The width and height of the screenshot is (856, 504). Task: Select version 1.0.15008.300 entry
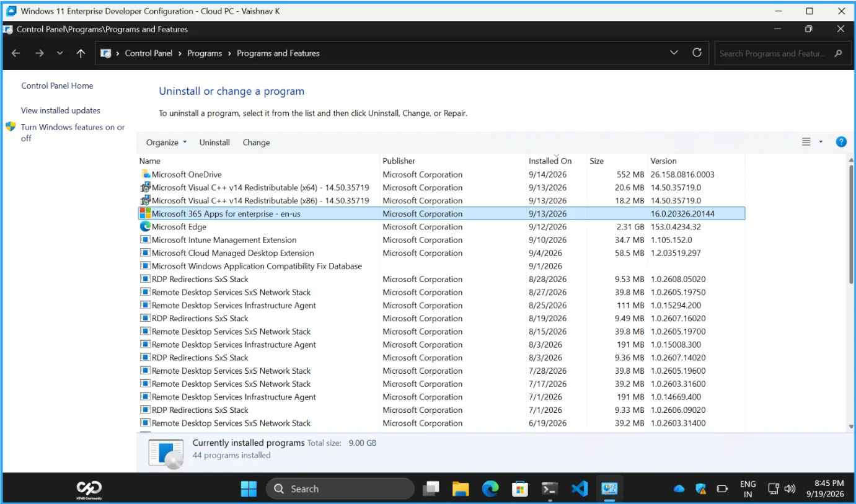pyautogui.click(x=441, y=344)
